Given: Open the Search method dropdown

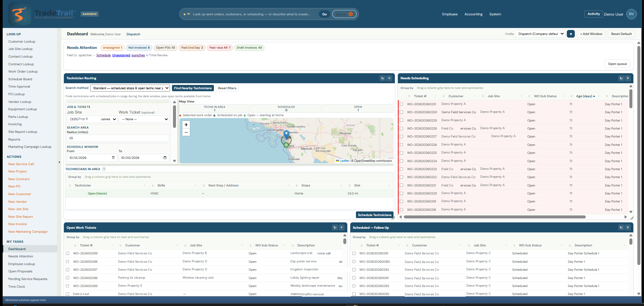Looking at the screenshot, I should point(130,88).
